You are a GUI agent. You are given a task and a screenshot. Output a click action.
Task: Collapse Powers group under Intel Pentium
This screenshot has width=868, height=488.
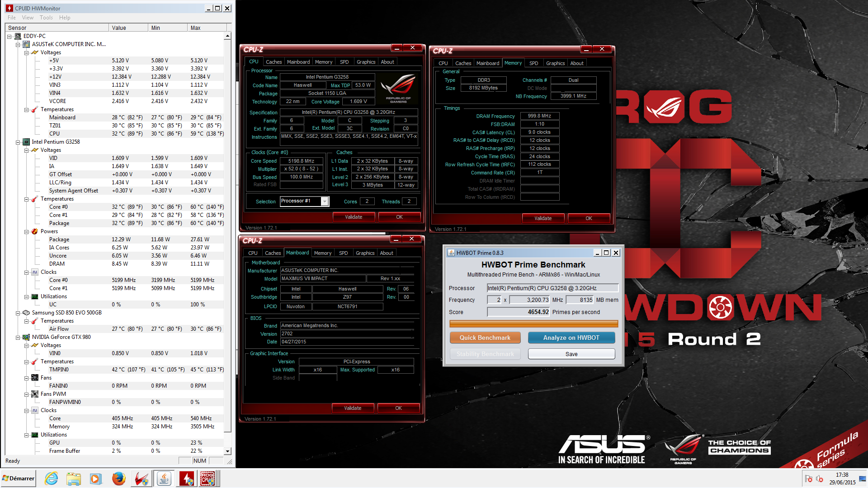point(26,231)
